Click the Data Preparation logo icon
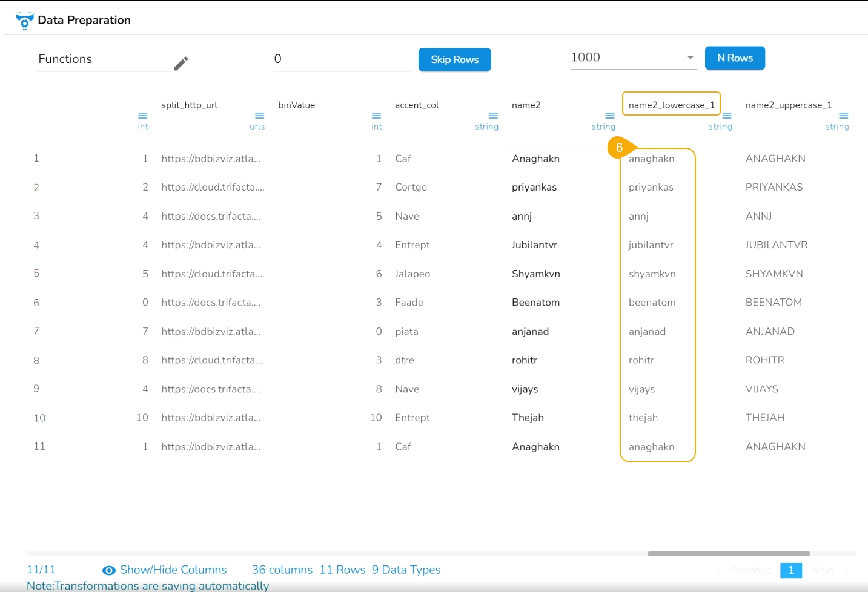Image resolution: width=868 pixels, height=592 pixels. tap(24, 20)
